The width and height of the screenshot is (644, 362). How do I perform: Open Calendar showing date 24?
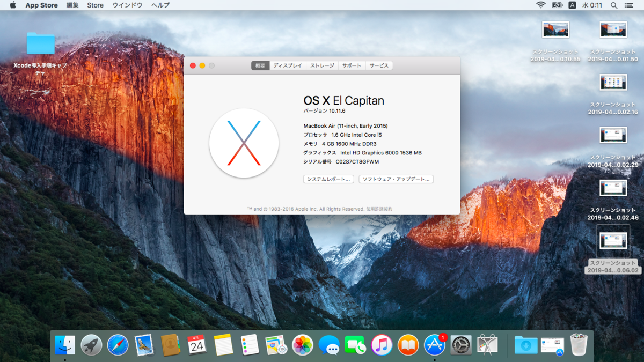(197, 345)
